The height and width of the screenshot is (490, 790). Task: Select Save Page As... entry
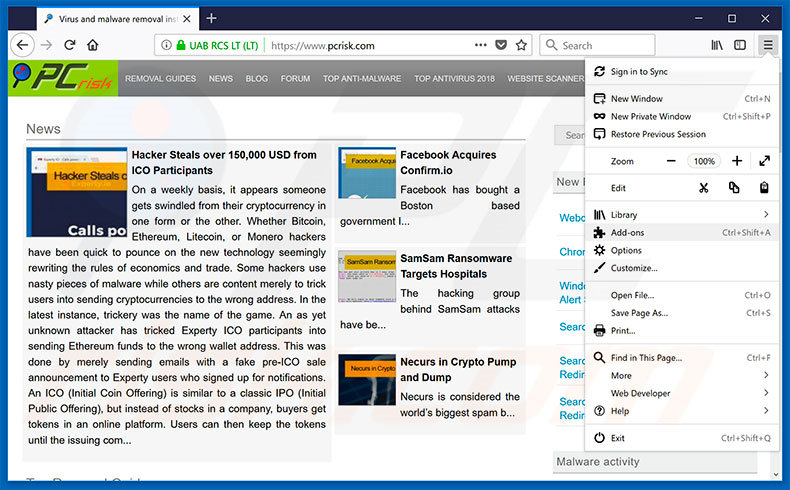[x=682, y=313]
